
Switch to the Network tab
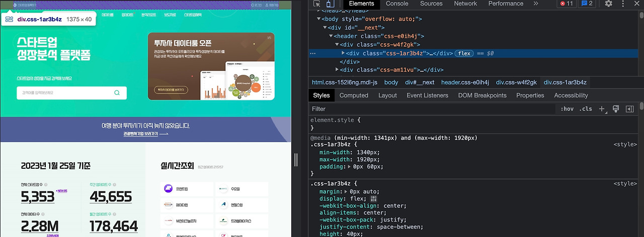(465, 4)
